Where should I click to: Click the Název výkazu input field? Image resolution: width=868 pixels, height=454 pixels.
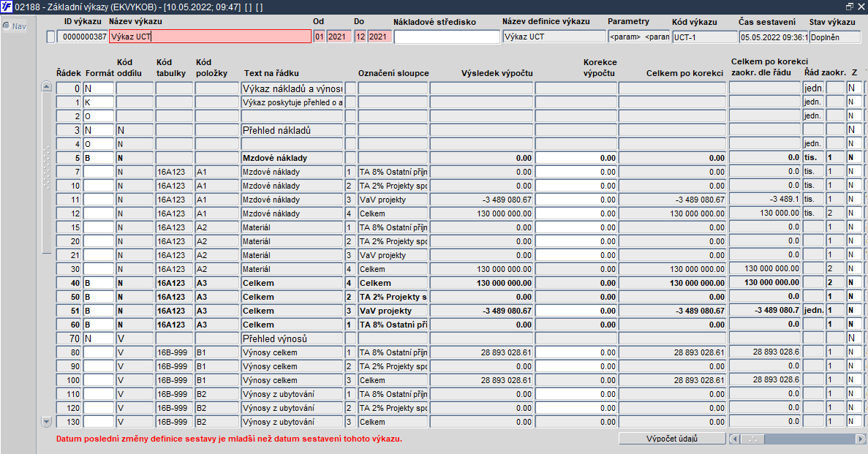pyautogui.click(x=211, y=37)
